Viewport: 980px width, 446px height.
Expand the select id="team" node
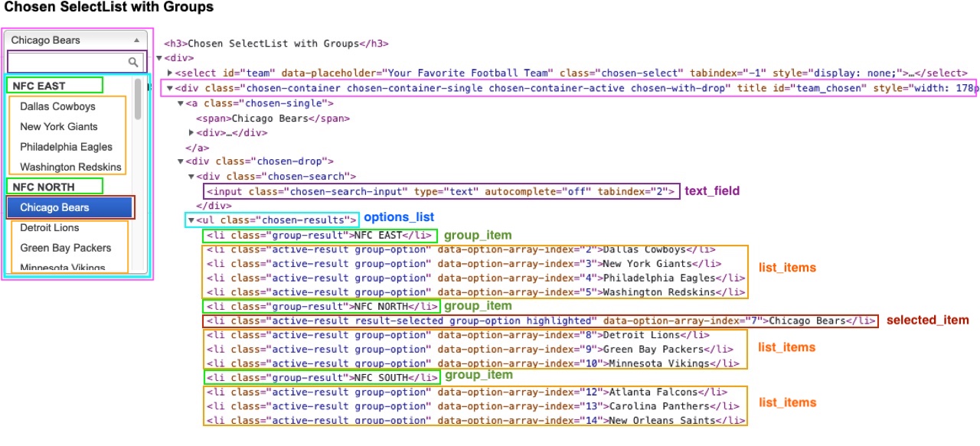click(170, 73)
